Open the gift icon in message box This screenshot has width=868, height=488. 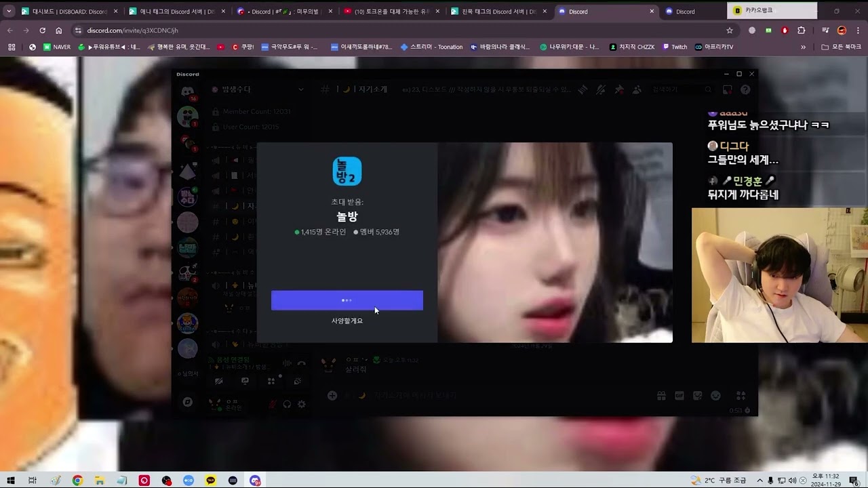661,396
